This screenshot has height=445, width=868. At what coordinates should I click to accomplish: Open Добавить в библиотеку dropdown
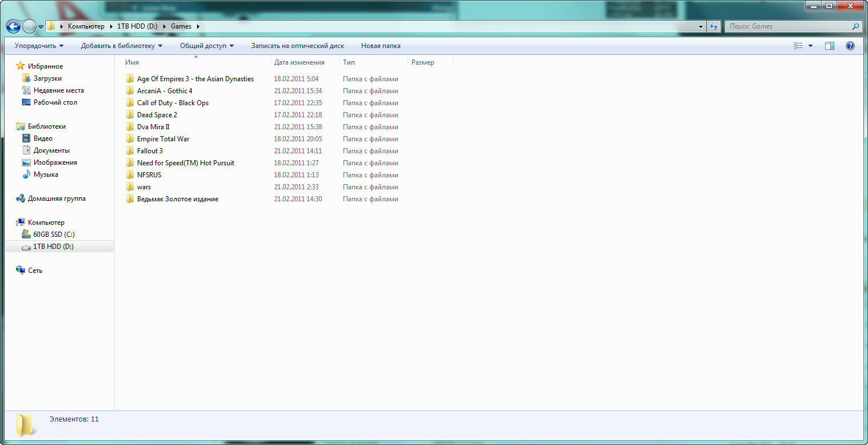click(122, 46)
